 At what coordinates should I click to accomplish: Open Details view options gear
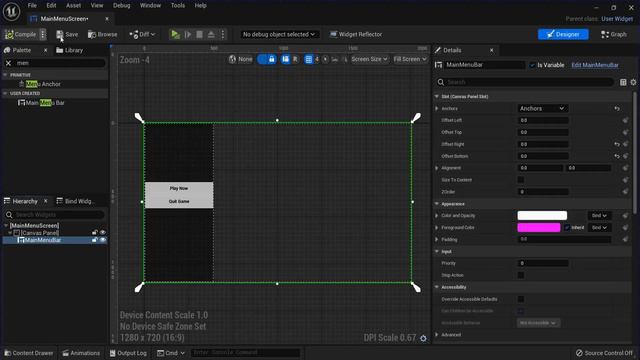click(633, 82)
